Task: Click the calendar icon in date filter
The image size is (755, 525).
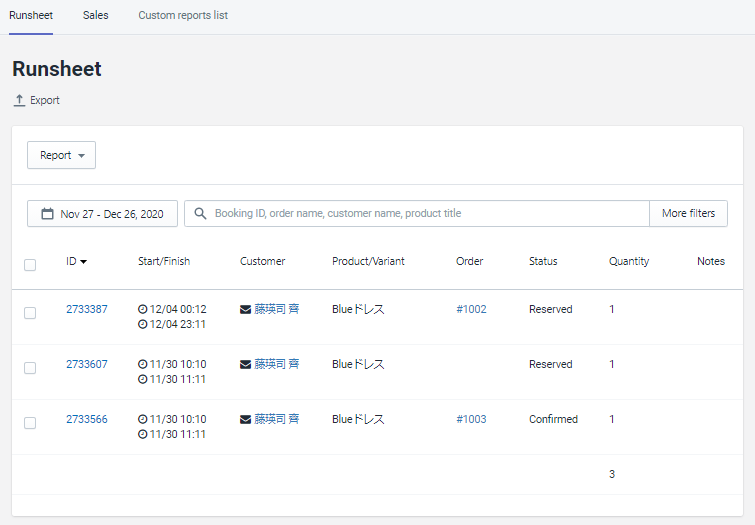Action: [x=47, y=214]
